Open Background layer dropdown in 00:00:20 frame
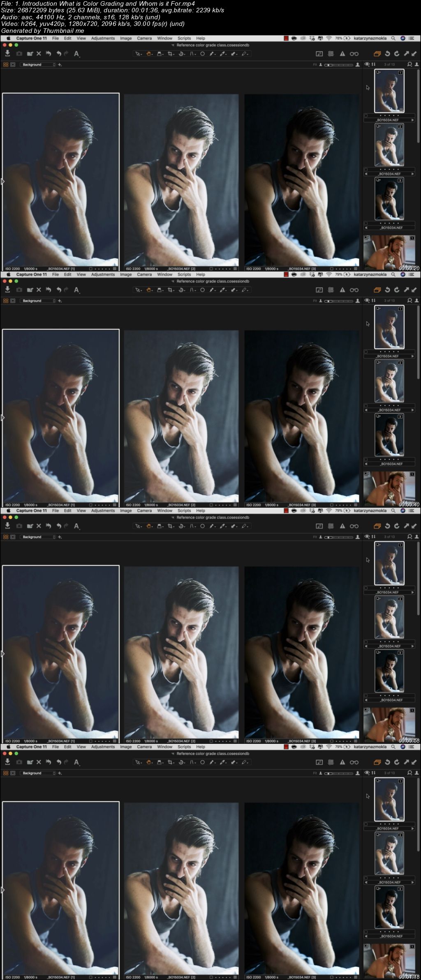Screen dimensions: 421x980 38,65
